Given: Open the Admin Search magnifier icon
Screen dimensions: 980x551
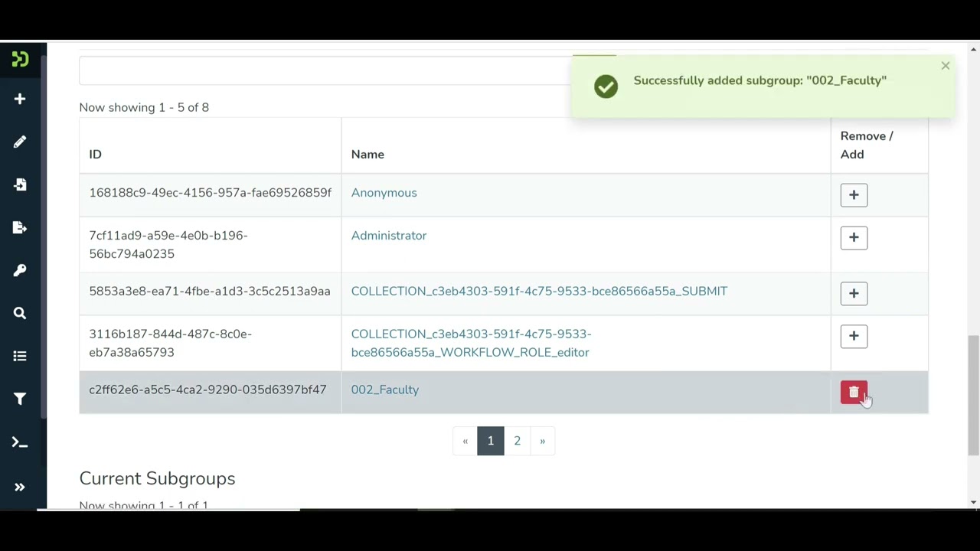Looking at the screenshot, I should (20, 313).
